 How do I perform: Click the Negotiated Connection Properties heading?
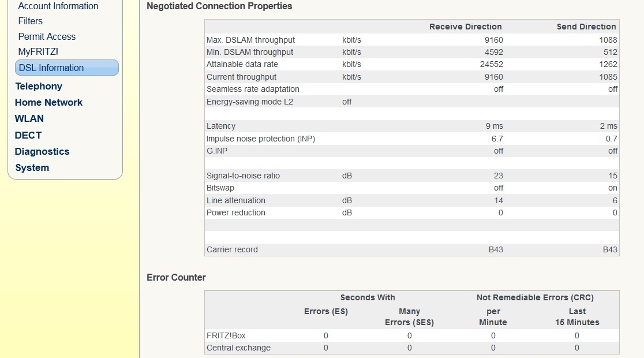219,6
